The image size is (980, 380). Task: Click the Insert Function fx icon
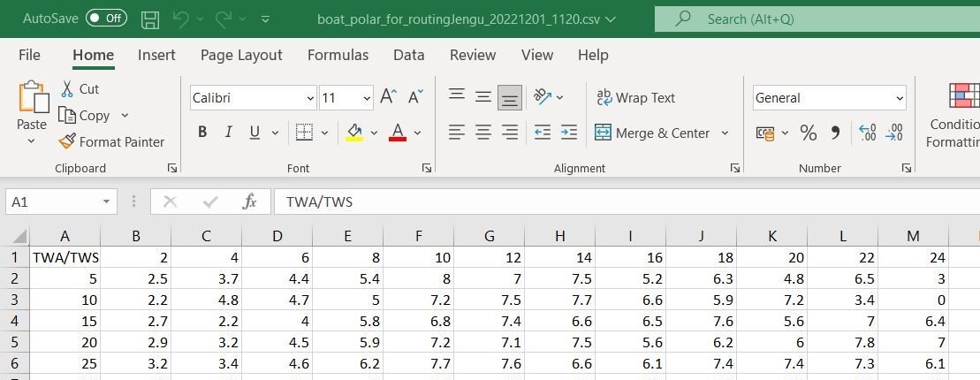249,202
